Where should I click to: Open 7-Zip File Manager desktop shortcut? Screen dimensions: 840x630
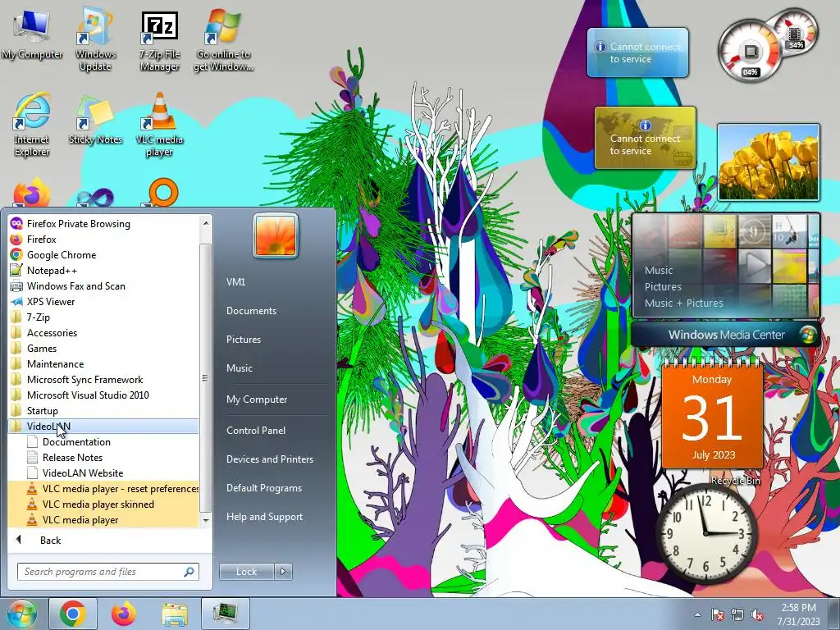pos(159,42)
